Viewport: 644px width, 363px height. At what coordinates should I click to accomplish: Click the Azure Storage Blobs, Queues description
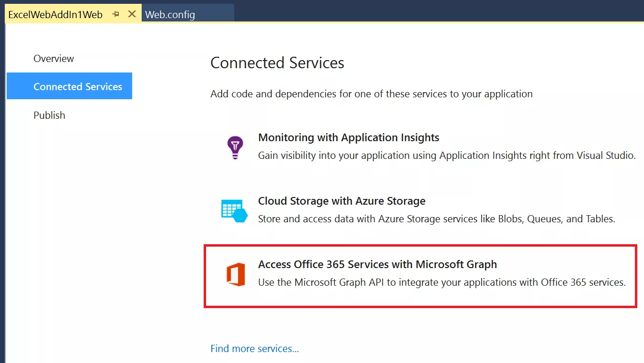(x=436, y=219)
